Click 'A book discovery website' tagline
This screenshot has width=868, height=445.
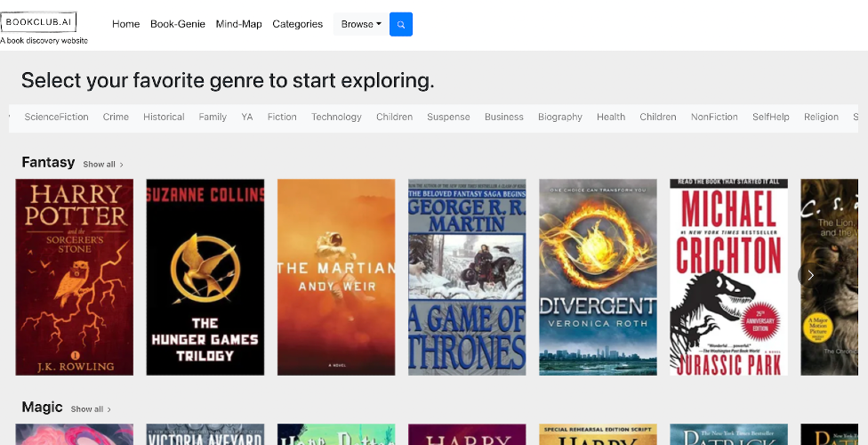point(44,40)
